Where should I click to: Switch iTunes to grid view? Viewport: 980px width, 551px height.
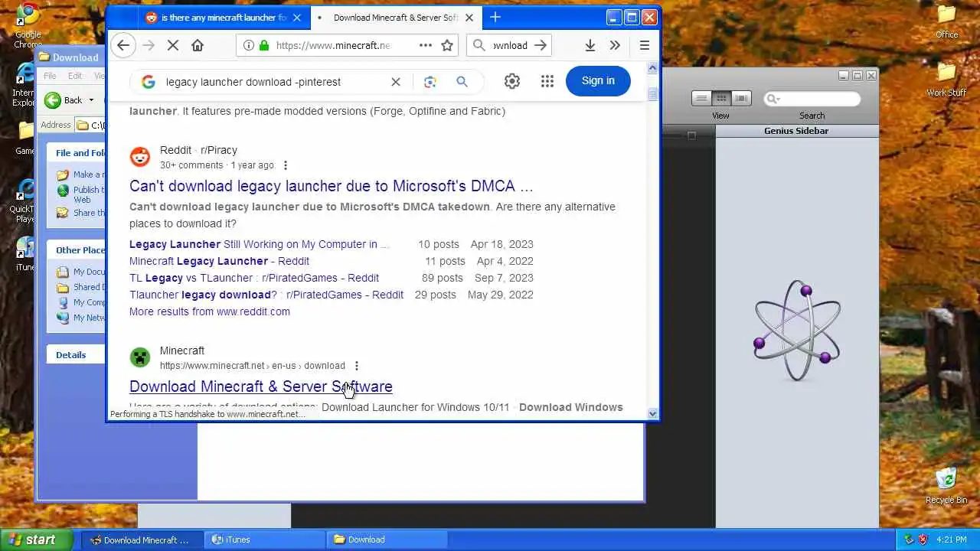721,98
